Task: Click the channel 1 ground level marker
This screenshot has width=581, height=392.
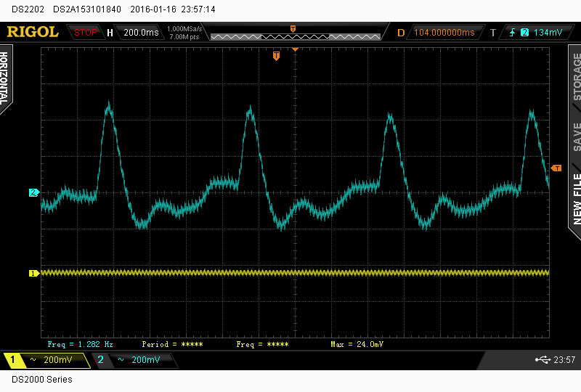Action: click(x=33, y=274)
